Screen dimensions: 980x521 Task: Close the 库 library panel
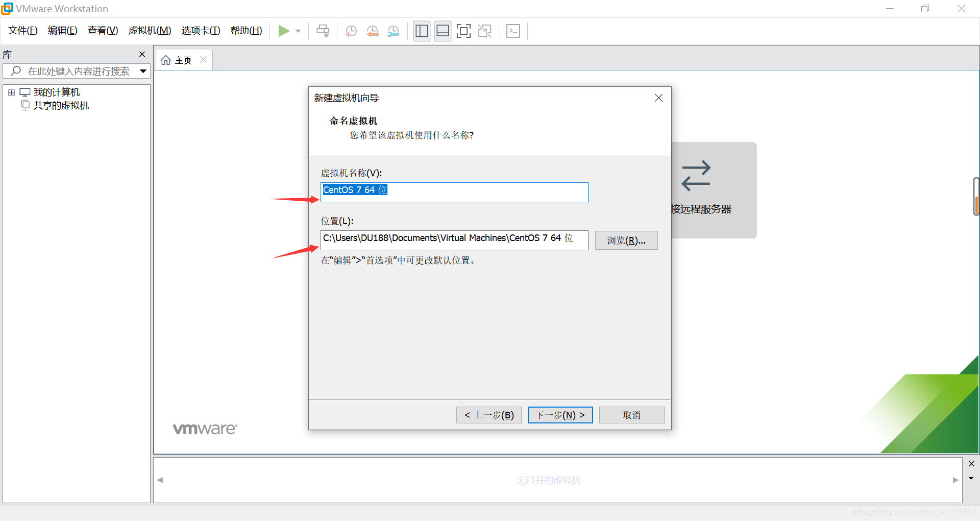(x=142, y=54)
